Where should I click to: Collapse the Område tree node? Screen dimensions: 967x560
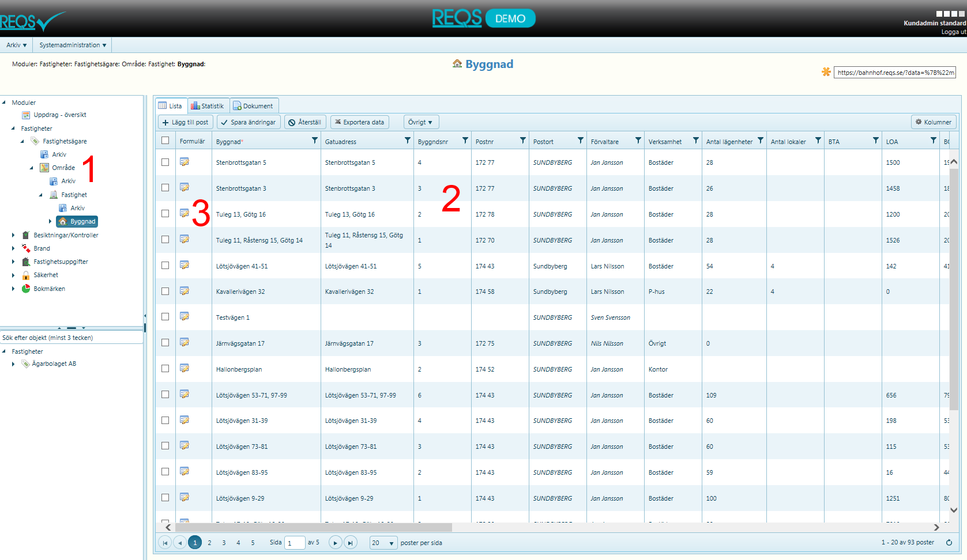coord(32,168)
